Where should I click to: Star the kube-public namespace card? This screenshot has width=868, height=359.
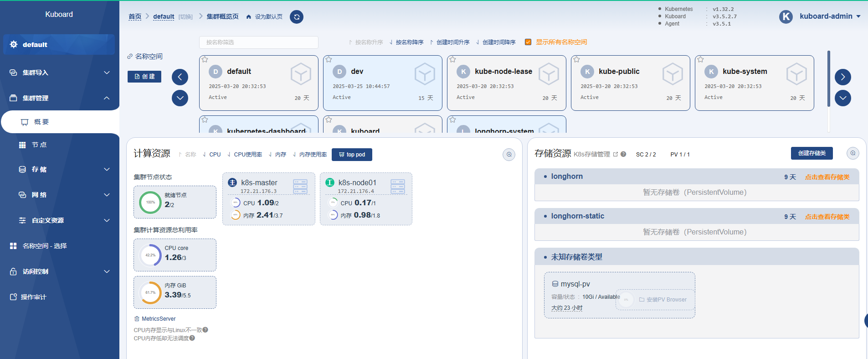(x=577, y=59)
